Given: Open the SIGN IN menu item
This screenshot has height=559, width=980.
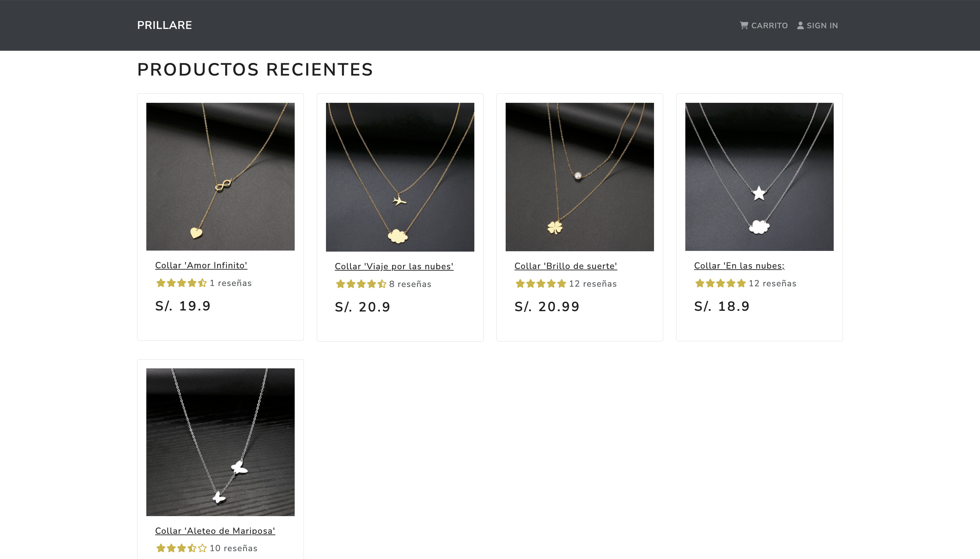Looking at the screenshot, I should click(x=817, y=25).
